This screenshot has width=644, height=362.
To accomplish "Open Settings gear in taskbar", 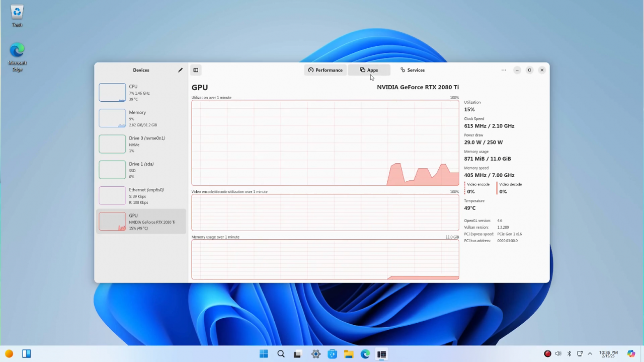I will (316, 354).
